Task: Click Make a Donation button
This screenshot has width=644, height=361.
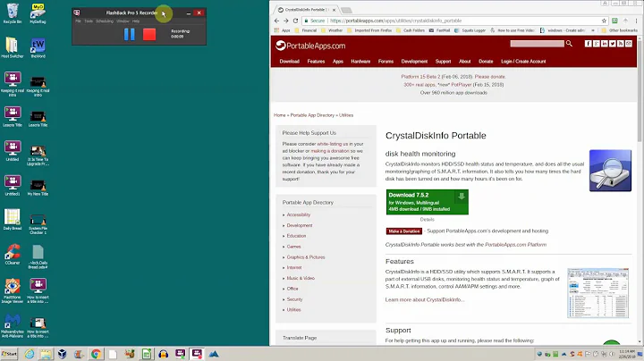Action: tap(404, 231)
